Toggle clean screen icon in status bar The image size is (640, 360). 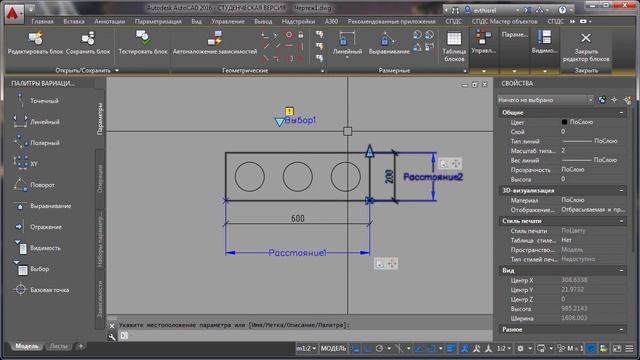(x=617, y=349)
